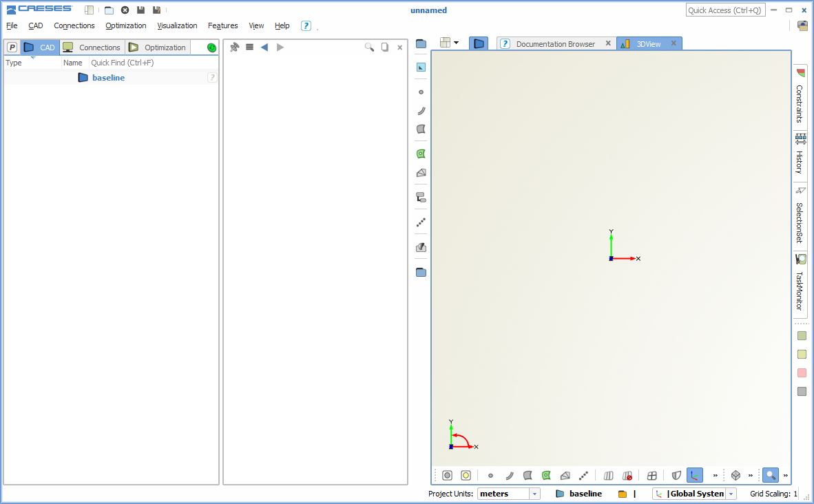
Task: Click the dotted offset group icon in vertical toolbar
Action: 421,222
